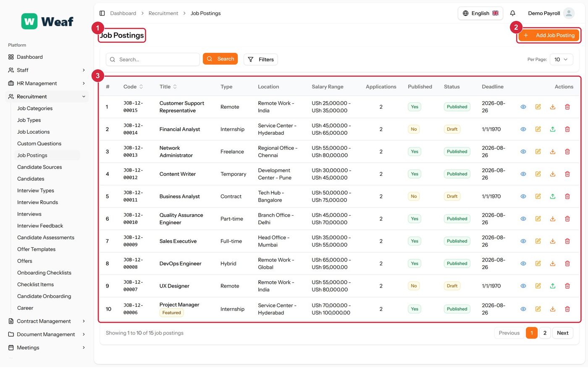View eye icon for Sales Executive
588x371 pixels.
coord(523,241)
